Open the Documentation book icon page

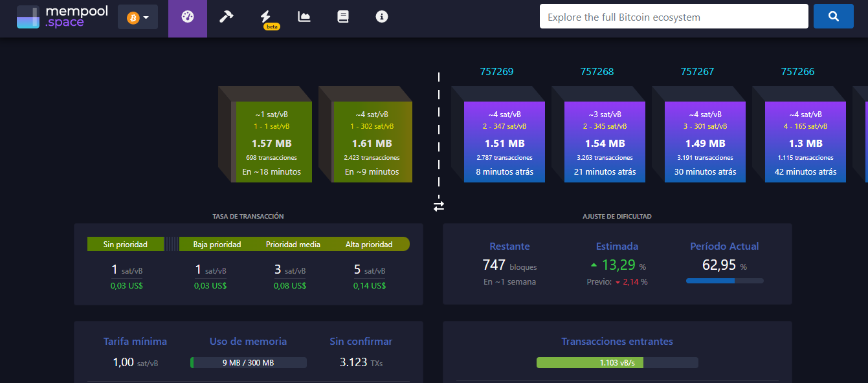click(x=343, y=17)
